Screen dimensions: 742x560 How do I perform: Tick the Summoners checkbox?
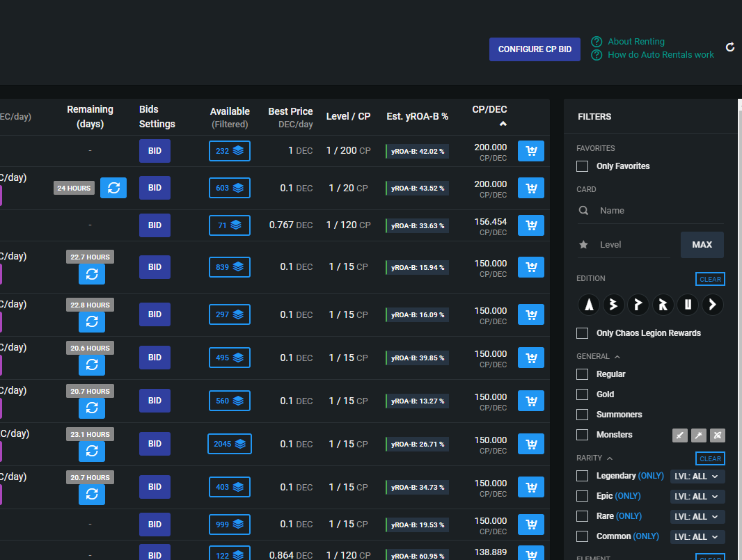tap(583, 415)
